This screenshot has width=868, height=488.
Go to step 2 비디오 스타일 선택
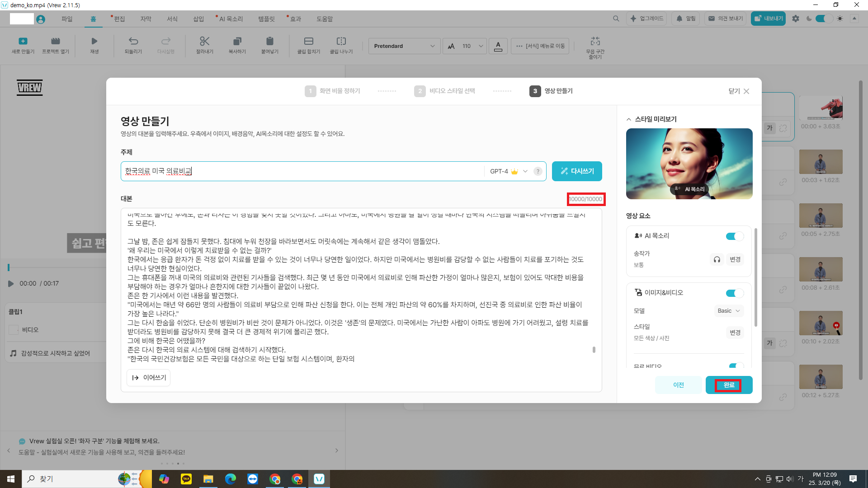point(445,91)
